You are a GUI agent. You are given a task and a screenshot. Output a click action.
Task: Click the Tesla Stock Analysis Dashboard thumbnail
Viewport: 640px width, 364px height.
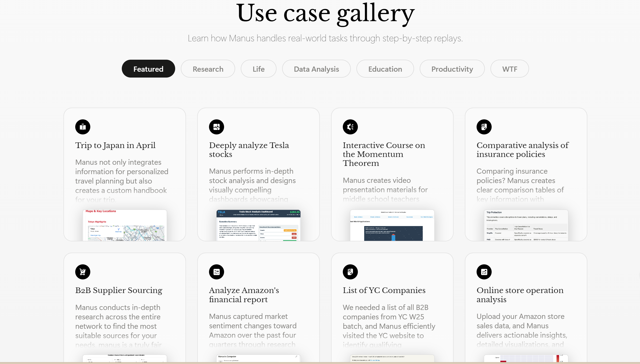[258, 225]
